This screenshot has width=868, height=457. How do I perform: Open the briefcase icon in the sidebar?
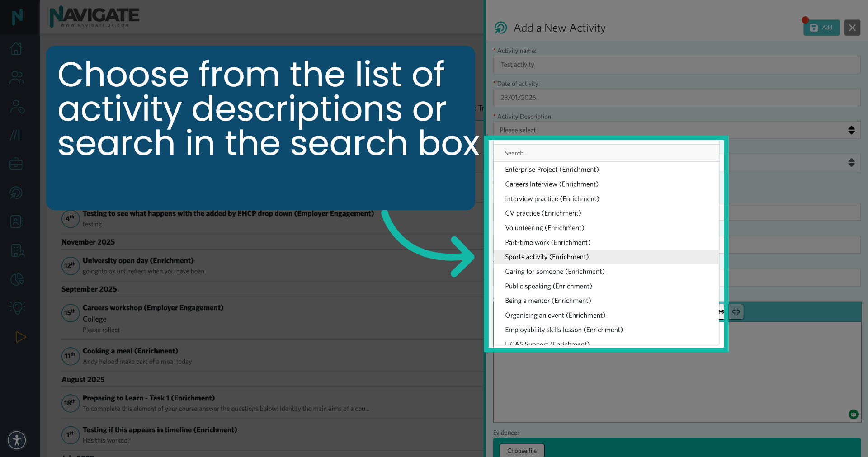pos(17,164)
